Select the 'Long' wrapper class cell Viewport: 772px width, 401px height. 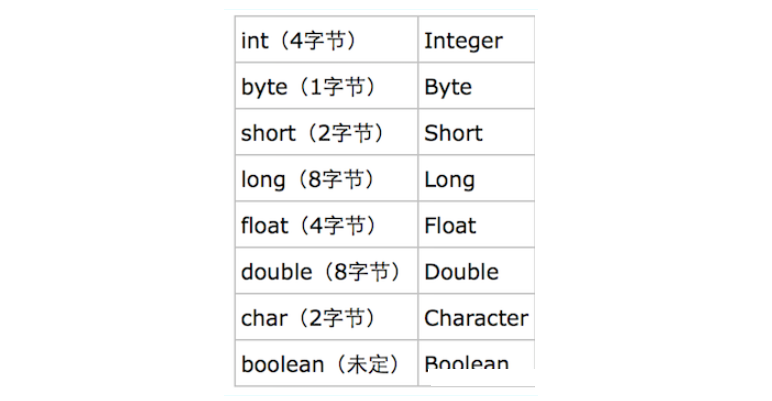449,180
